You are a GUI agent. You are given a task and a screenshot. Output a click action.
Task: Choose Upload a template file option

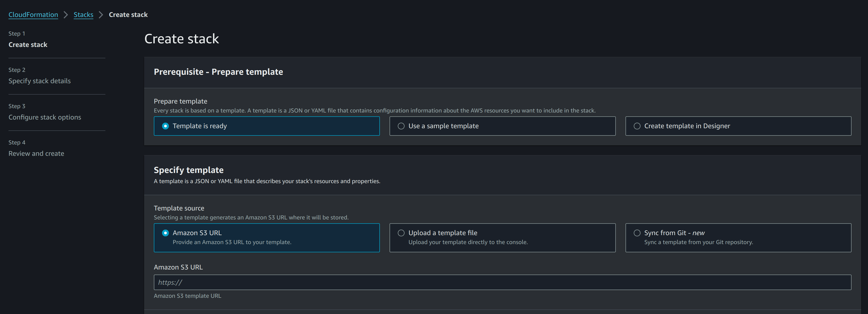[x=401, y=233]
